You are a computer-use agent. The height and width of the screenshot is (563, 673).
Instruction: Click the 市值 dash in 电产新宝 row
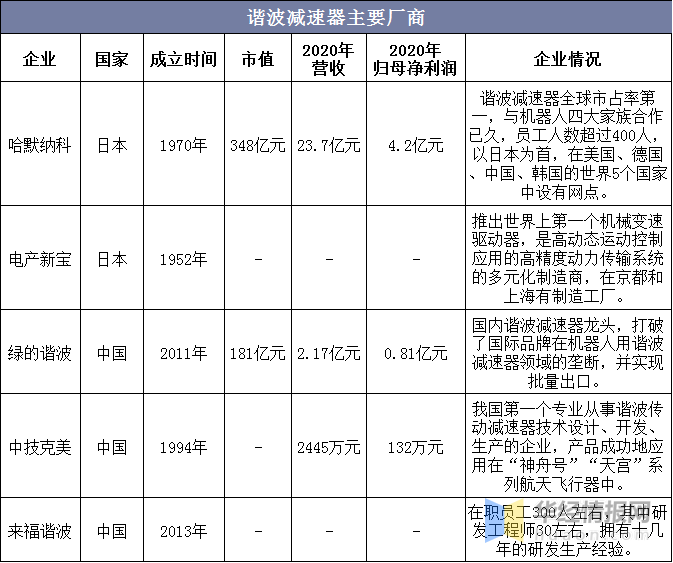[x=258, y=259]
